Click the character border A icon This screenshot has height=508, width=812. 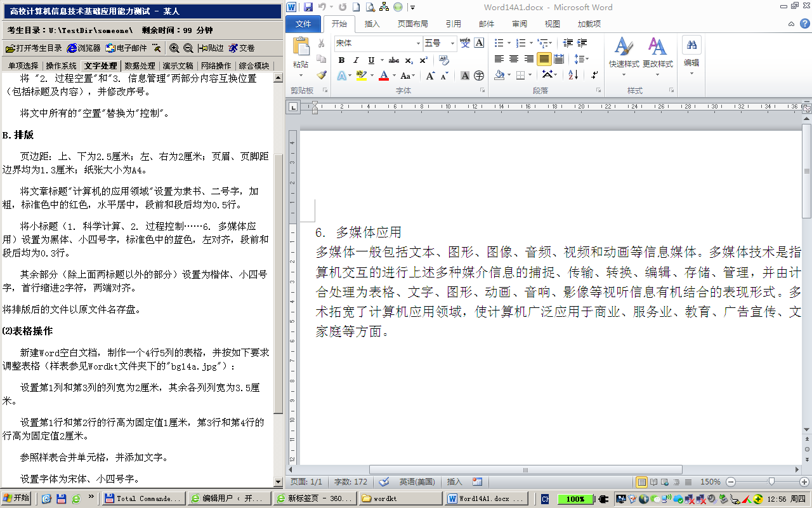click(480, 43)
